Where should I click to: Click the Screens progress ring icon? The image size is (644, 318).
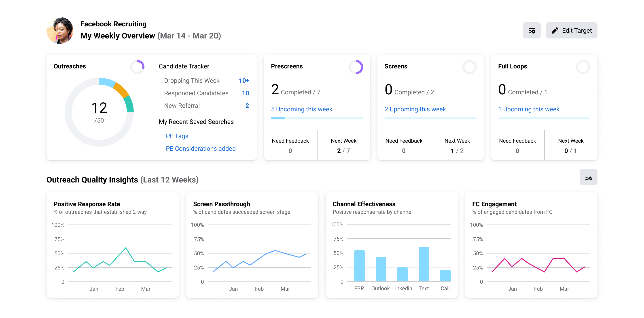pyautogui.click(x=469, y=67)
